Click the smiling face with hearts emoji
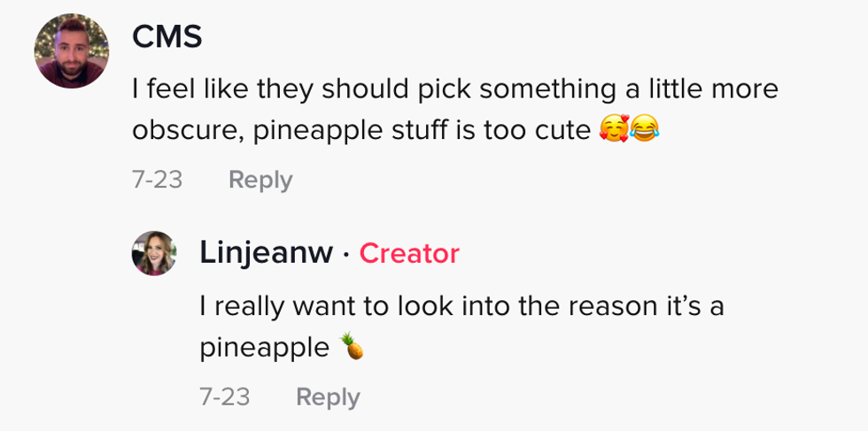This screenshot has height=431, width=868. coord(614,131)
